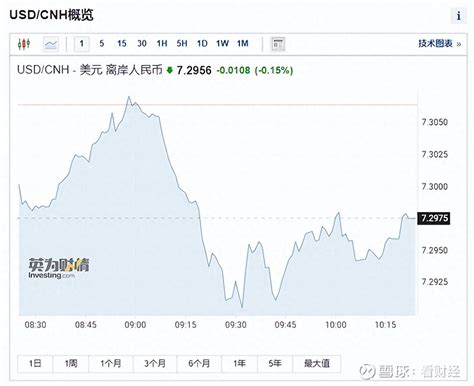The width and height of the screenshot is (474, 386).
Task: Select the 15 minute interval
Action: [122, 44]
